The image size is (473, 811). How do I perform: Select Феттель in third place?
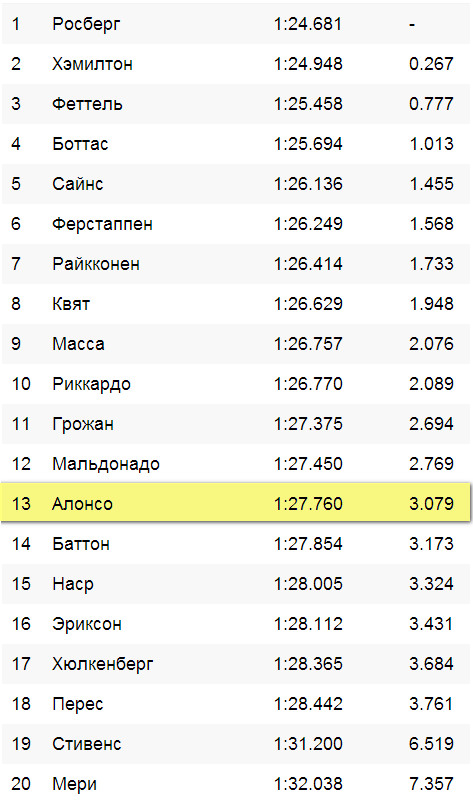tap(87, 104)
